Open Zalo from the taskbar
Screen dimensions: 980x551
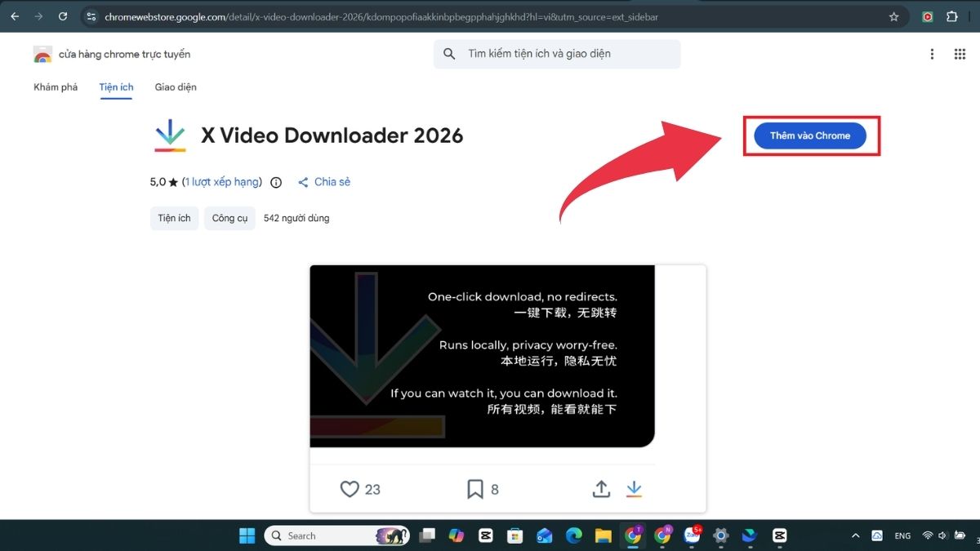[693, 535]
